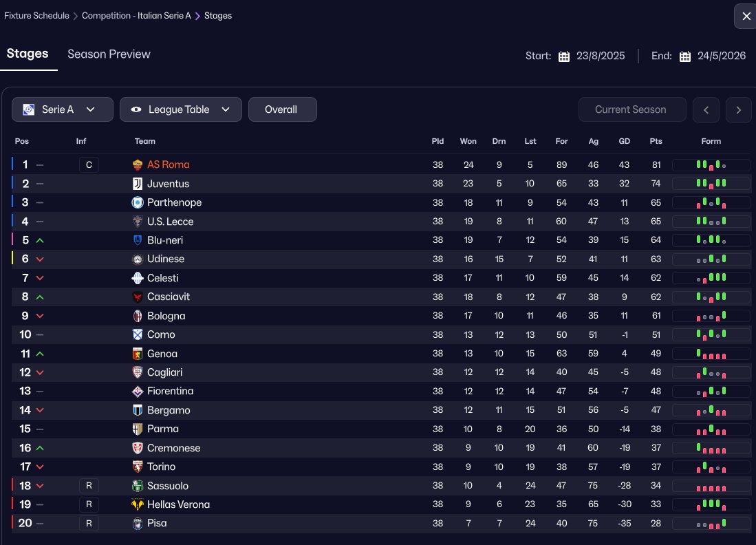Click the Genoa club crest icon

pos(138,354)
